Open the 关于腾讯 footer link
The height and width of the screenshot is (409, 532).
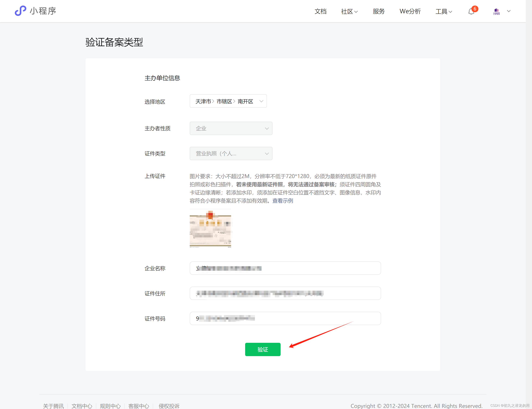click(x=53, y=406)
